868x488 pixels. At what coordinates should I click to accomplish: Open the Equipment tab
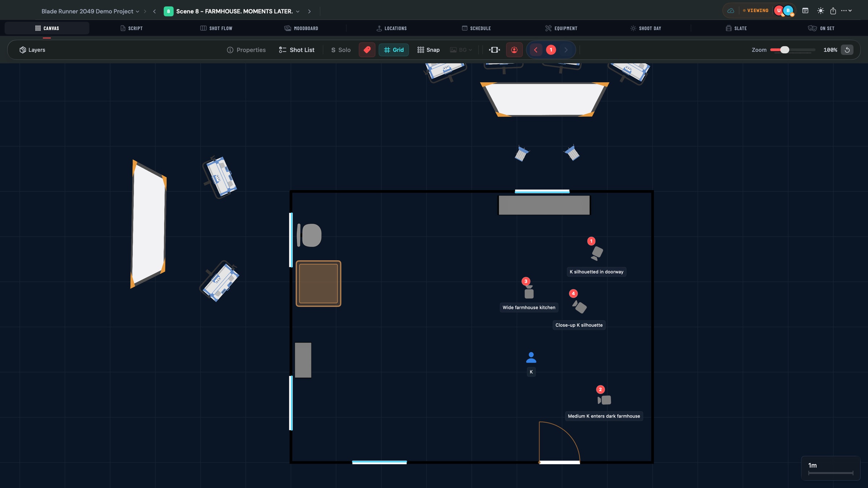click(x=561, y=28)
